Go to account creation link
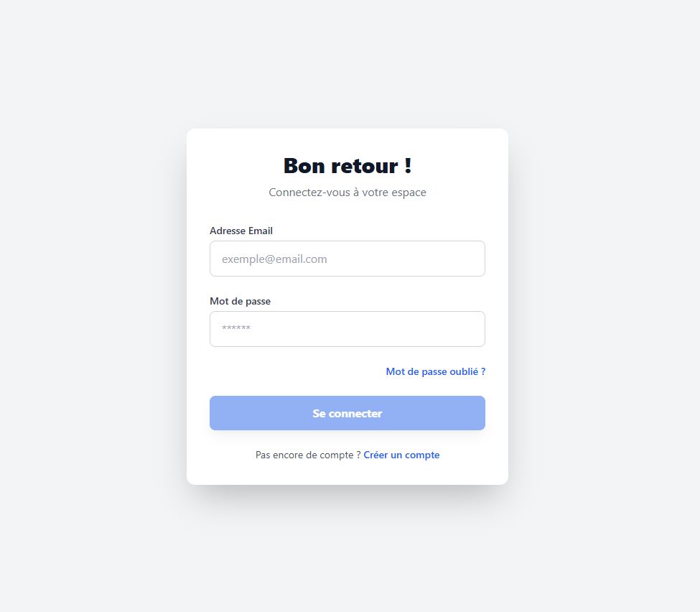The width and height of the screenshot is (700, 612). (401, 455)
